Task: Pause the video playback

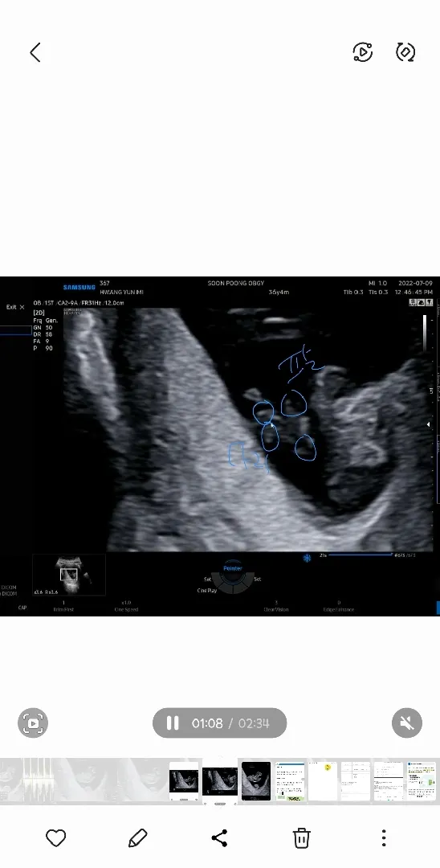Action: [x=173, y=723]
